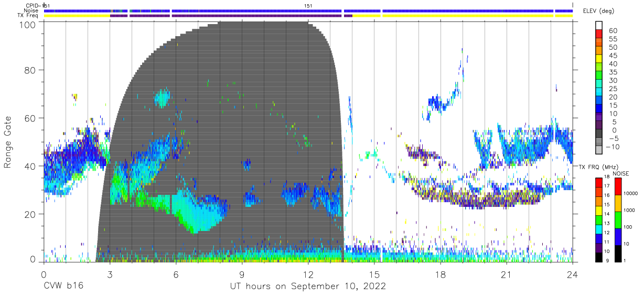644x297 pixels.
Task: Click the cyan echo patch near range gate 70
Action: (162, 98)
